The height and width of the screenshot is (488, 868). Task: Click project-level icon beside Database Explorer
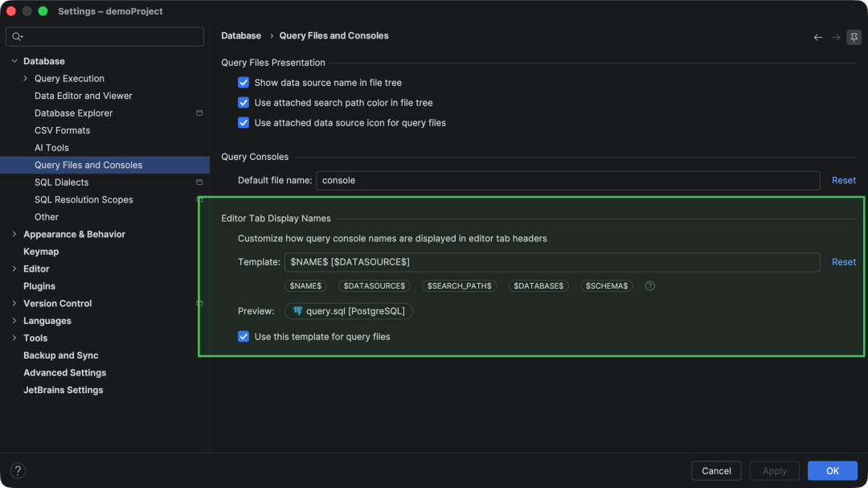199,113
